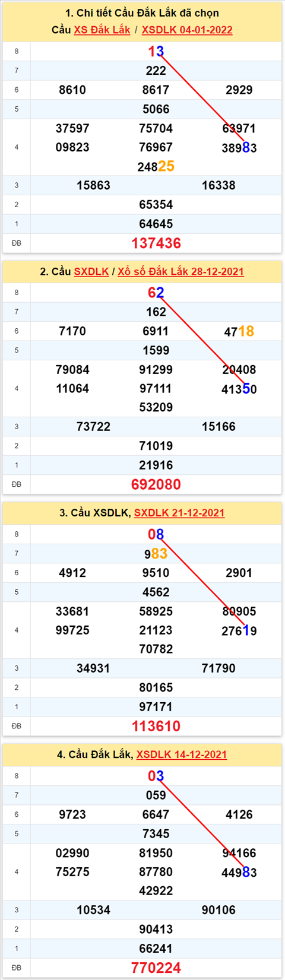
Task: Click prize number 4126
Action: click(x=239, y=814)
